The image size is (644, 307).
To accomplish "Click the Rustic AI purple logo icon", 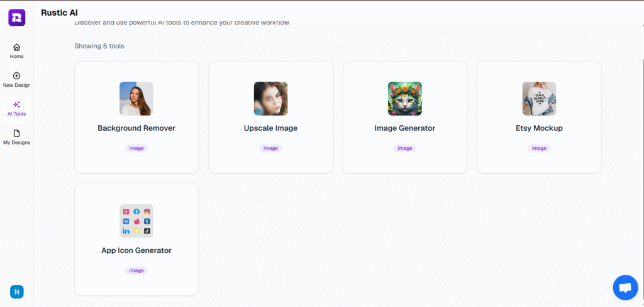I will tap(17, 17).
